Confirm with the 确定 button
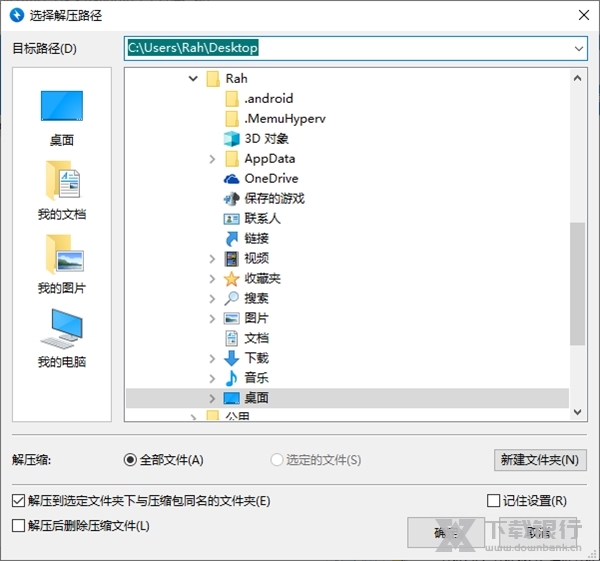 (446, 532)
